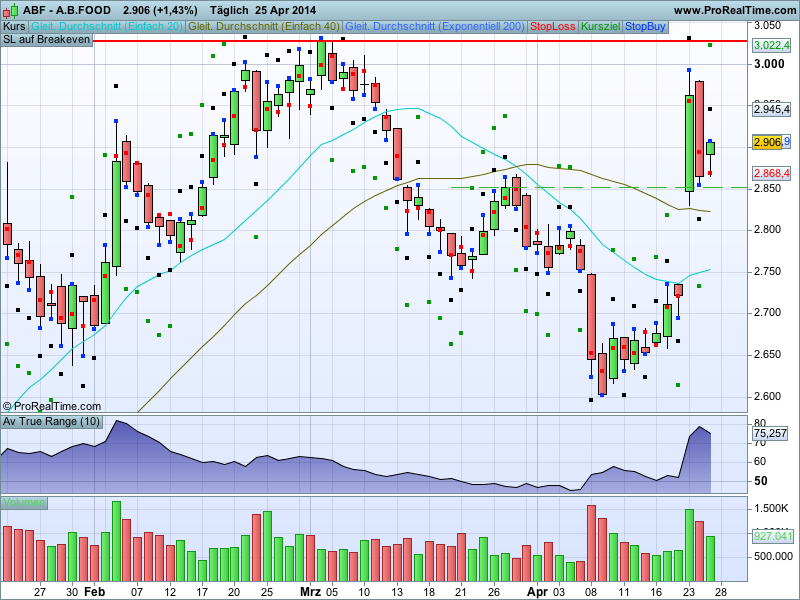Viewport: 800px width, 600px height.
Task: Select Gleit. Durchschnitt (Exponentiell 200) label
Action: point(435,27)
